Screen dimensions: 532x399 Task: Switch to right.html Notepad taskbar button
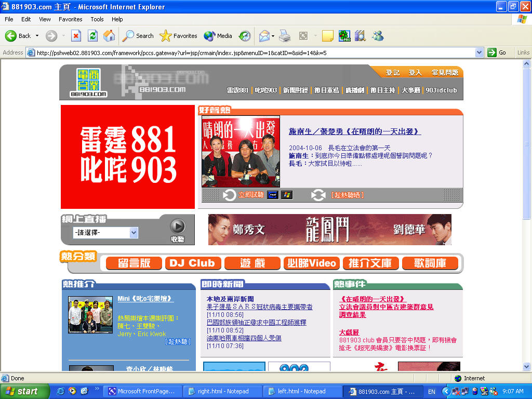(222, 391)
